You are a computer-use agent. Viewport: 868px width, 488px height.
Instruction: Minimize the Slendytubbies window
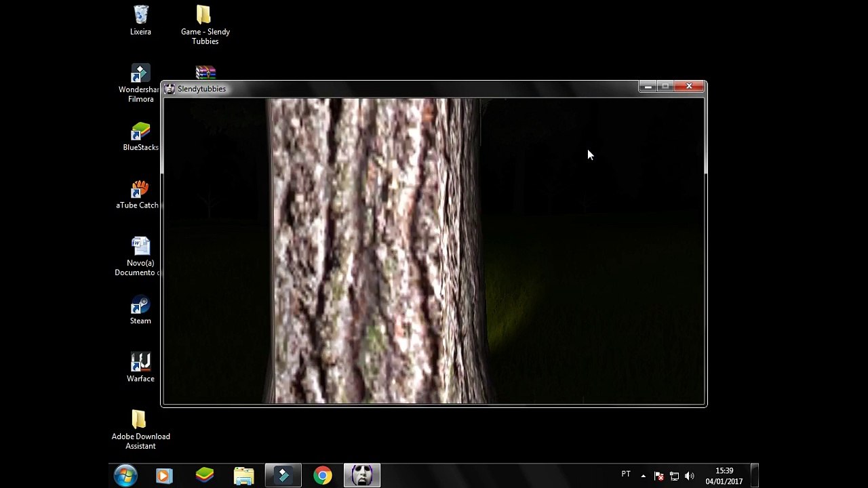coord(648,87)
